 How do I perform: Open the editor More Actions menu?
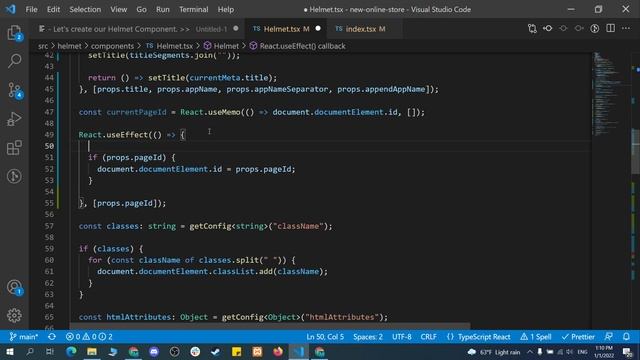[x=626, y=29]
